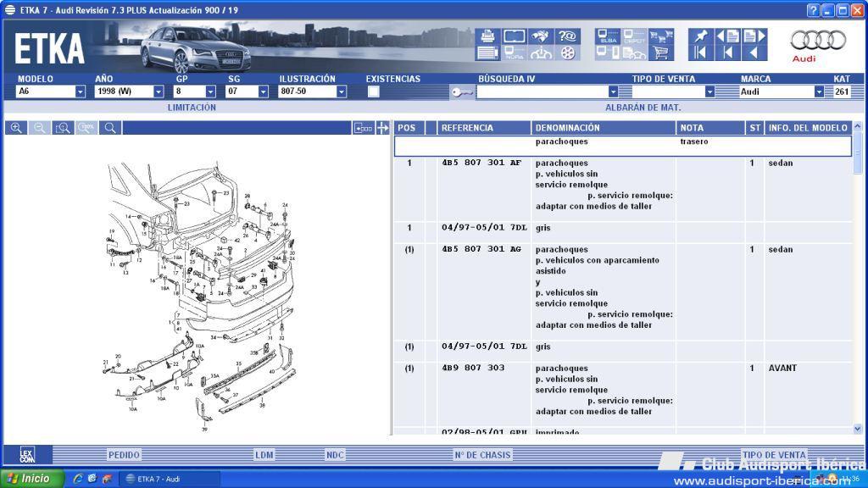Click the Búsqueda IV search input field
The image size is (868, 488).
542,91
